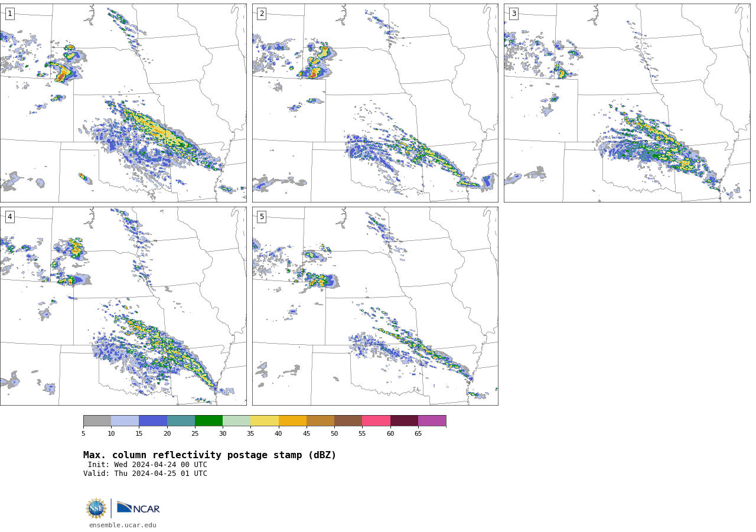Click the panel number 4 label
This screenshot has height=532, width=756.
[x=9, y=217]
